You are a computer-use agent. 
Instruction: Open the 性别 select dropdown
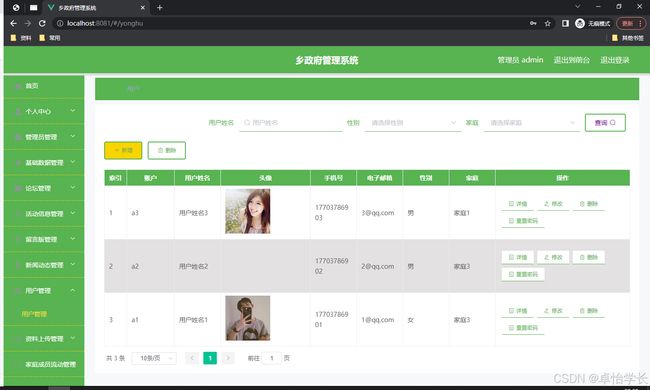pos(413,123)
